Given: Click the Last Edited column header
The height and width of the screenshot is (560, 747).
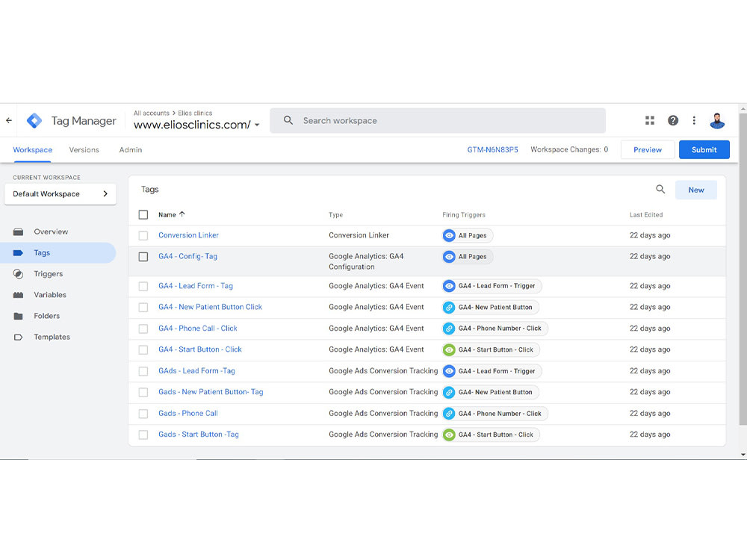Looking at the screenshot, I should 646,215.
